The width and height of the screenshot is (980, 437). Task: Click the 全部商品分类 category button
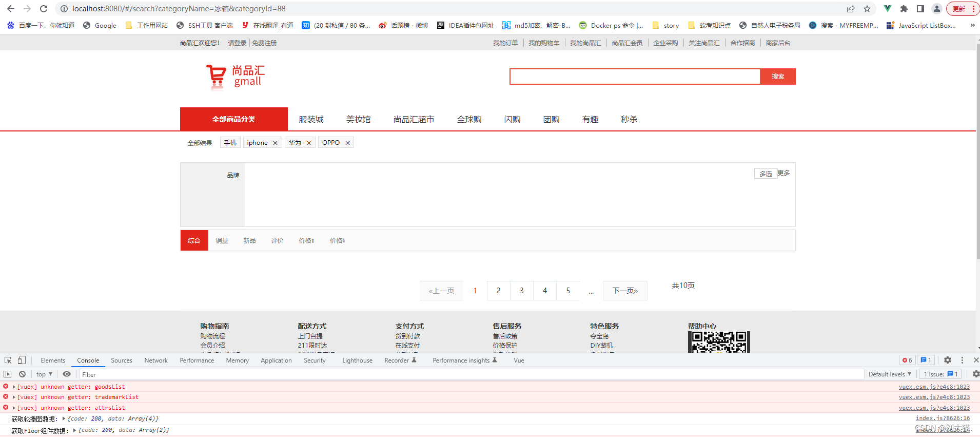[x=234, y=119]
